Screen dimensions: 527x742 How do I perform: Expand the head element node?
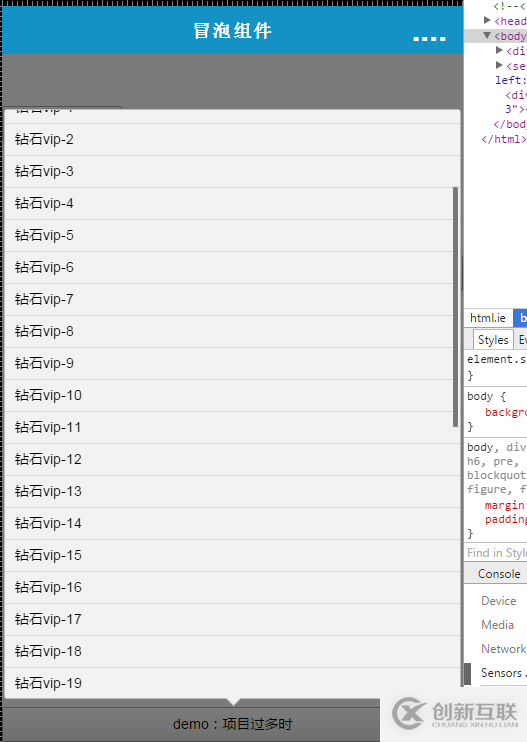pyautogui.click(x=487, y=20)
